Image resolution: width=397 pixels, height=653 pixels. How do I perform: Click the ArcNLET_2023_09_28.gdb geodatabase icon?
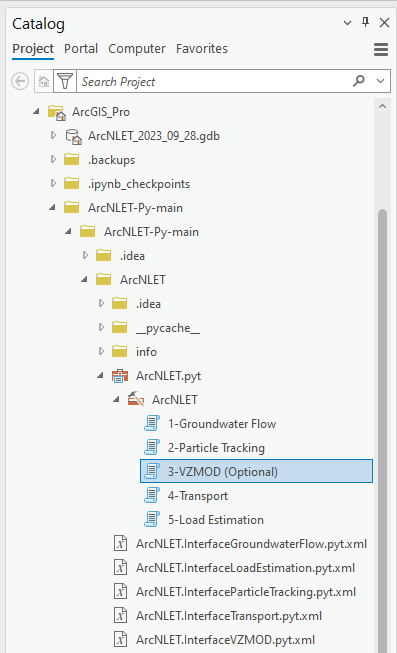[74, 137]
